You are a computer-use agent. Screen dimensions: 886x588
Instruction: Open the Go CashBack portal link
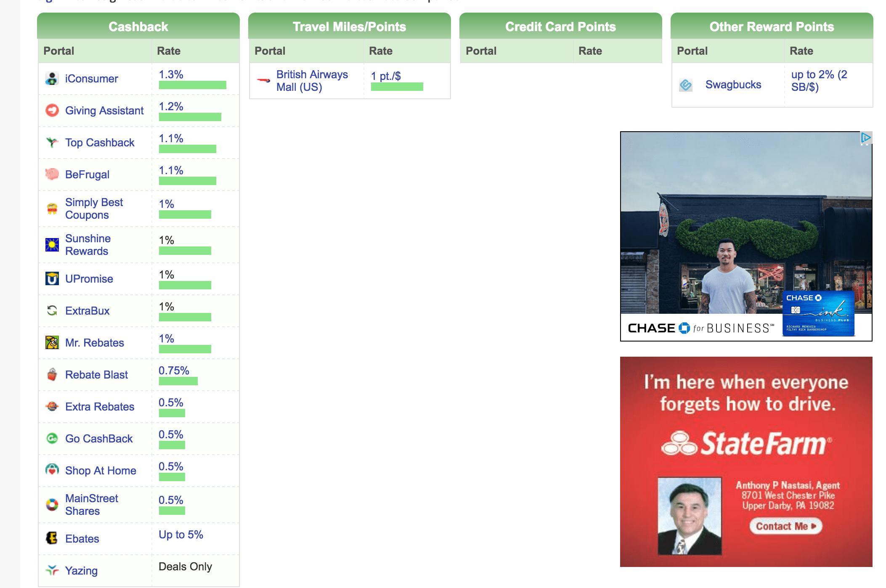point(99,439)
